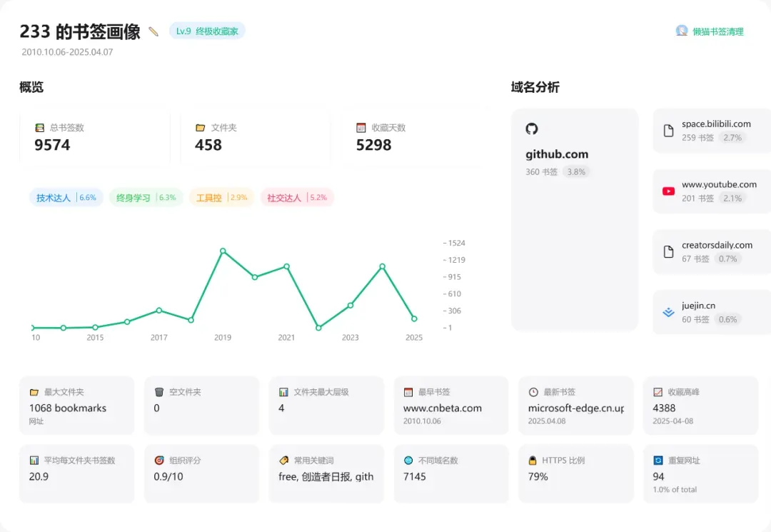The width and height of the screenshot is (771, 532).
Task: Click the 2017 data point on chart
Action: [158, 310]
